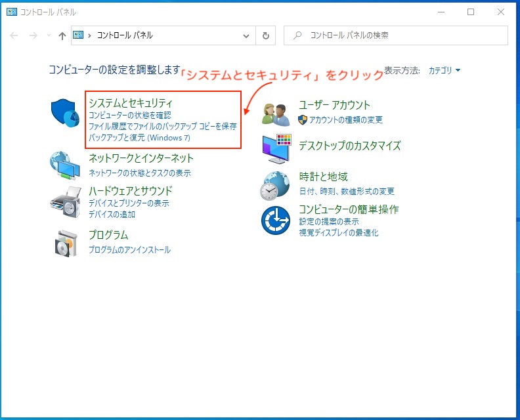
Task: Open the カテゴリ view-by dropdown
Action: tap(444, 70)
